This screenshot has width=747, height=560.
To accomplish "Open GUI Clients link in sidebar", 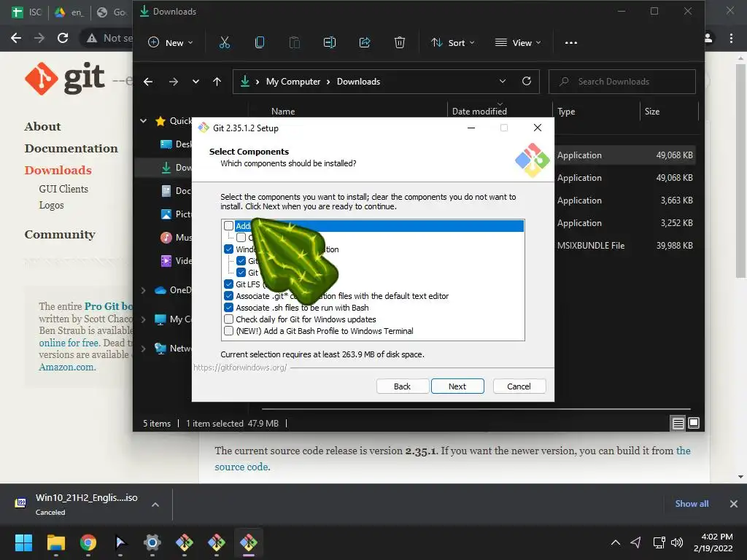I will pos(63,189).
